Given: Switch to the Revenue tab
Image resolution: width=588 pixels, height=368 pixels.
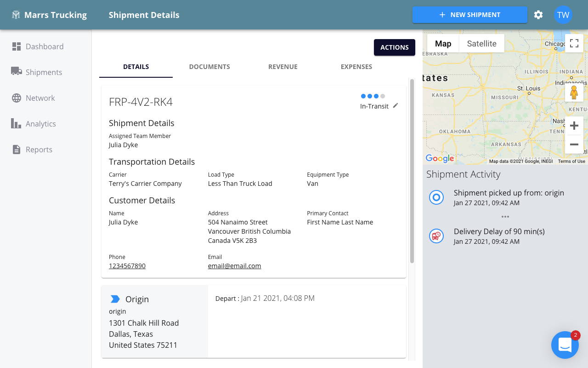Looking at the screenshot, I should [x=283, y=67].
